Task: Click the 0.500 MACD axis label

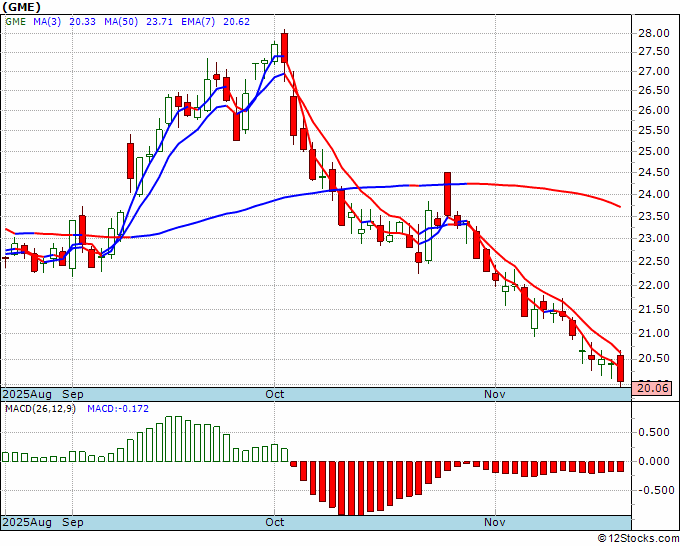Action: tap(656, 432)
